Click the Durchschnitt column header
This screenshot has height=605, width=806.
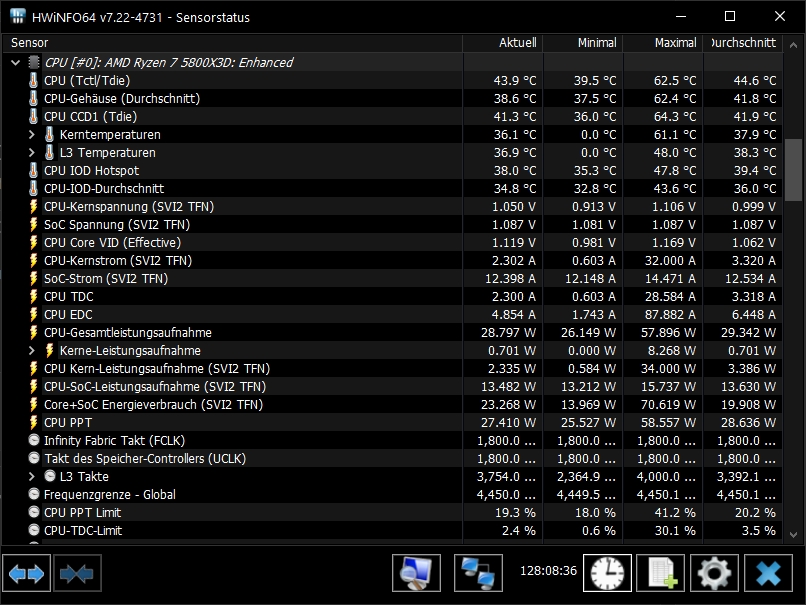tap(743, 43)
